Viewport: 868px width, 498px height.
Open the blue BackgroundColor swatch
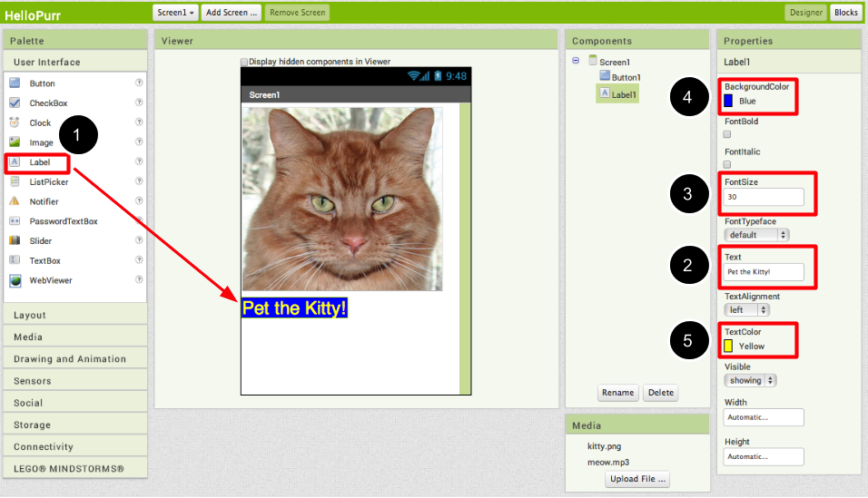728,101
